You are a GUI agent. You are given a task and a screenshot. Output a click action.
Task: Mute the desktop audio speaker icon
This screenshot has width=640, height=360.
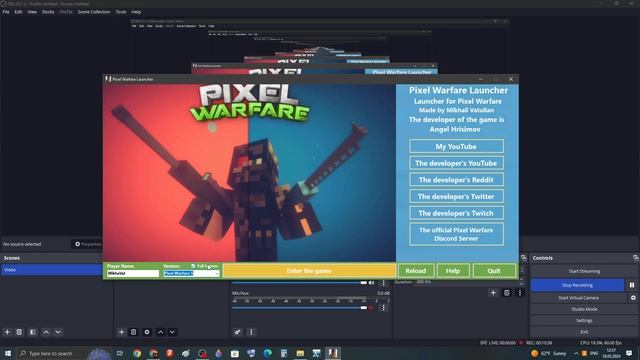click(371, 282)
